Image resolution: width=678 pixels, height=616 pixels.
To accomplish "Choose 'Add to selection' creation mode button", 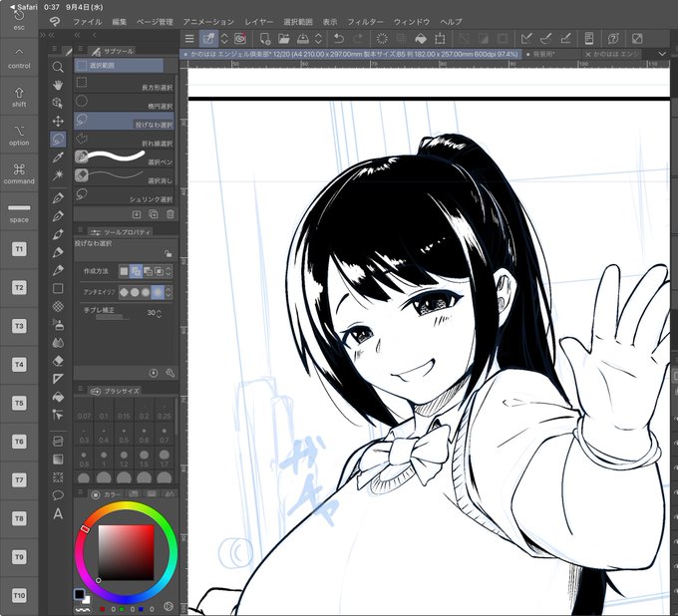I will 136,271.
